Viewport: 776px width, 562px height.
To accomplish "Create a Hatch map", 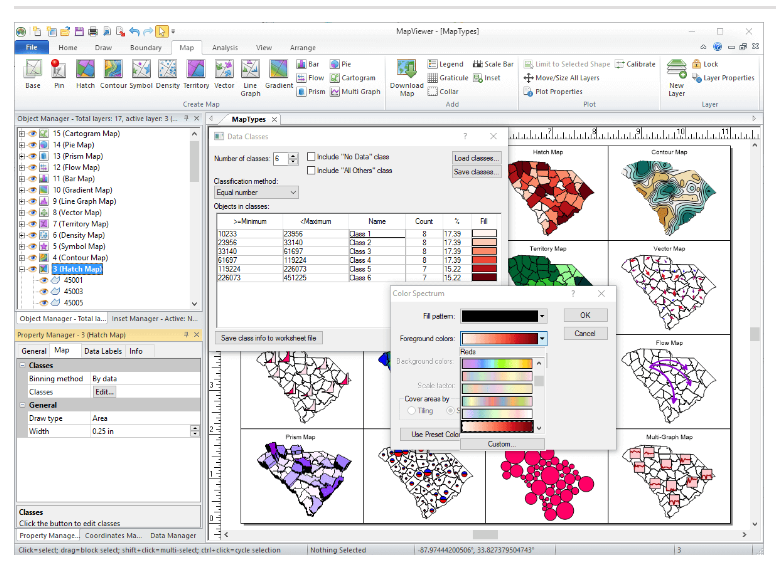I will click(85, 74).
